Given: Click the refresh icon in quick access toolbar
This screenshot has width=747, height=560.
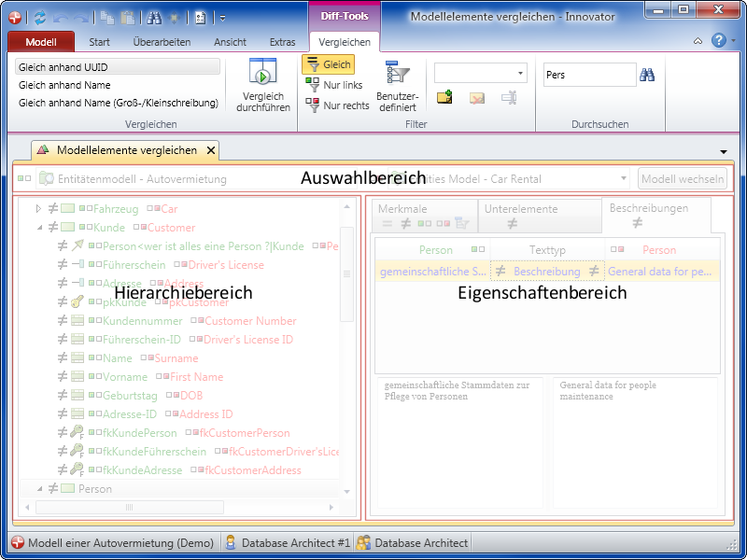Looking at the screenshot, I should 39,17.
